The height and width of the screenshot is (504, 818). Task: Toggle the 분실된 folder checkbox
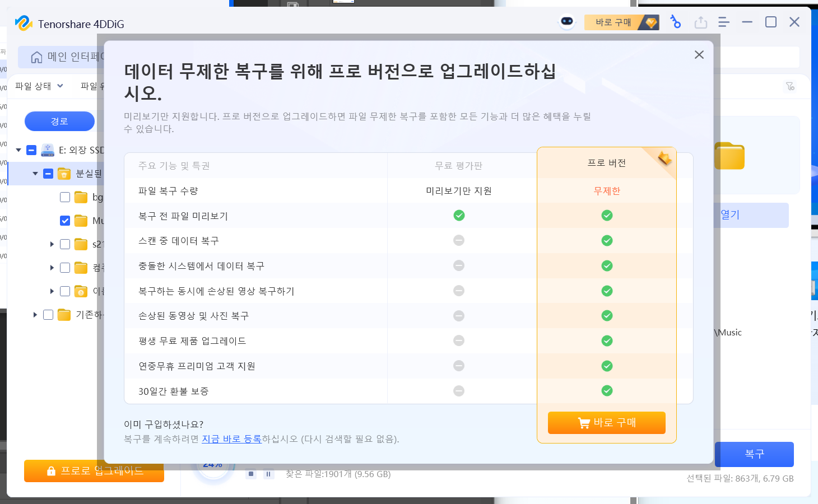click(48, 174)
